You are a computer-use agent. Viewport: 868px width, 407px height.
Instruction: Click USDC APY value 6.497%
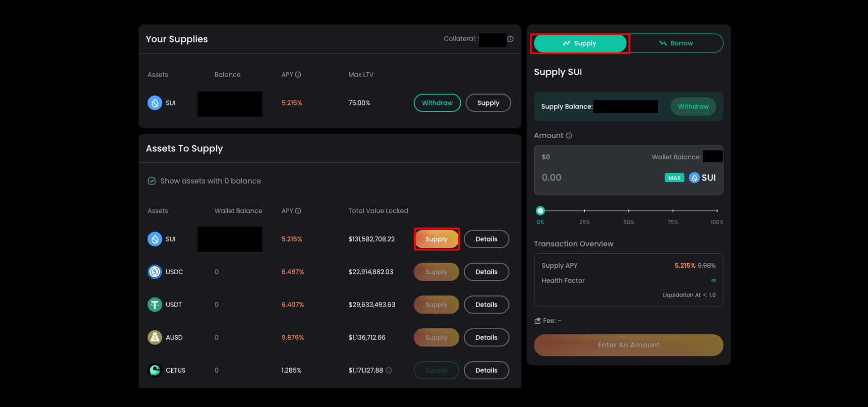pos(292,272)
